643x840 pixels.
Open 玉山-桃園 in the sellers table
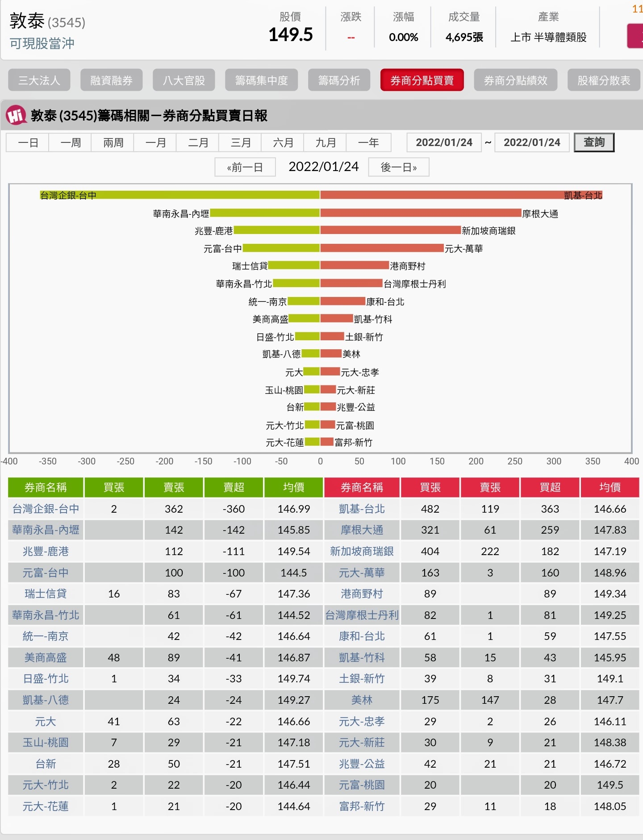tap(46, 743)
